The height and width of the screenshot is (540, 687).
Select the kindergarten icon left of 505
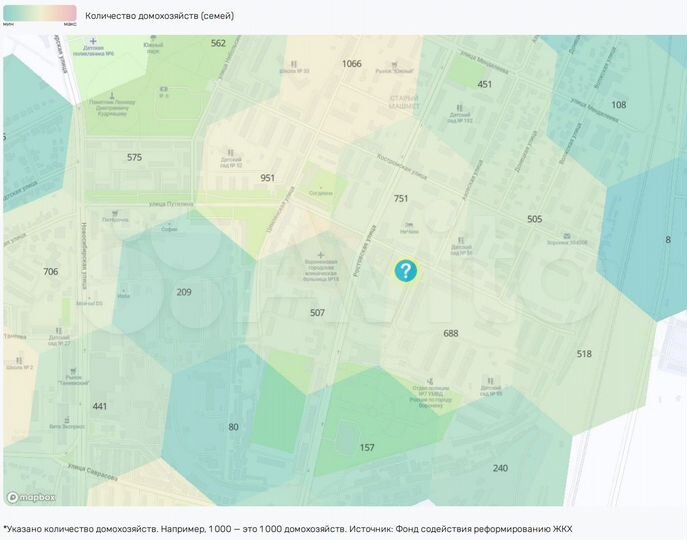pos(460,240)
